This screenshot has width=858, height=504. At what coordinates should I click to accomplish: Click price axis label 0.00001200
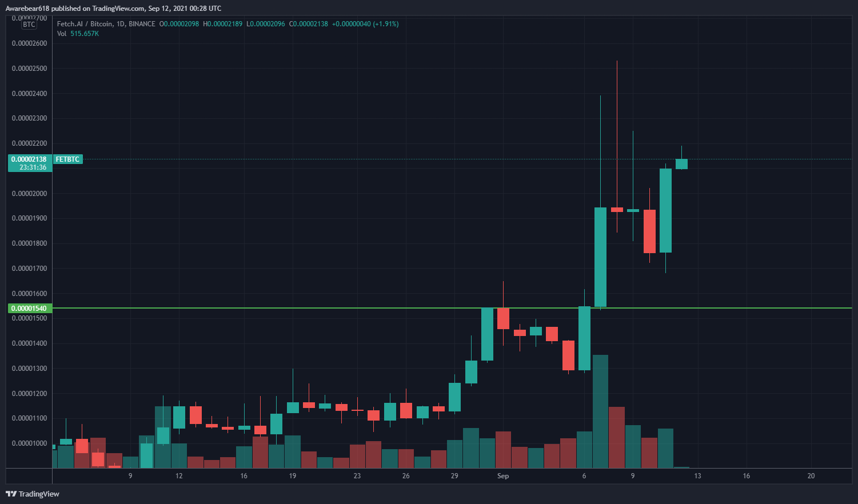coord(29,394)
